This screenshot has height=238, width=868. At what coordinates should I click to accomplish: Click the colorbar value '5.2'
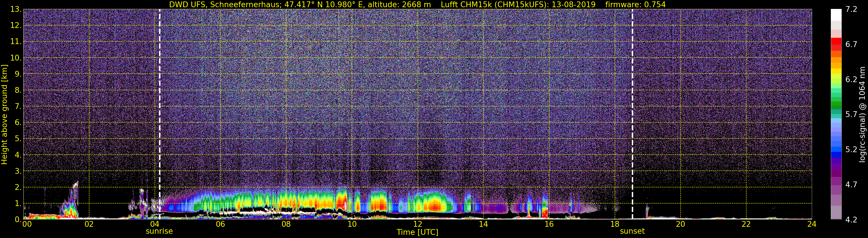tap(851, 150)
